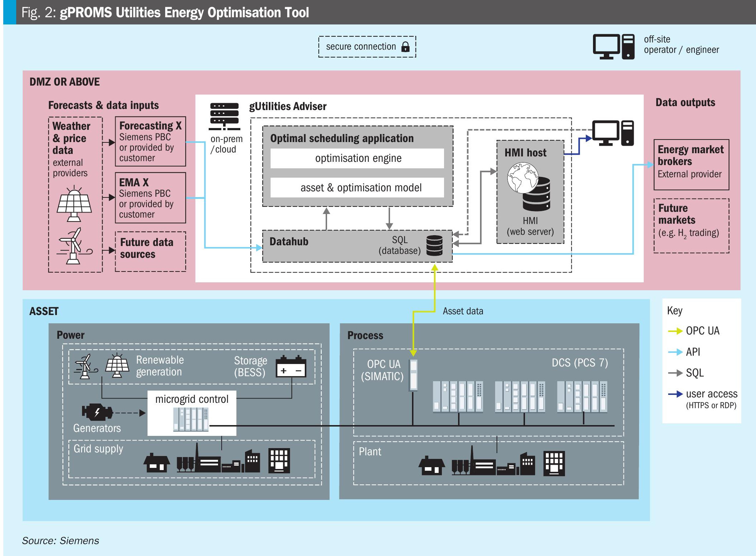Click the HMI web server globe icon
756x556 pixels.
522,178
